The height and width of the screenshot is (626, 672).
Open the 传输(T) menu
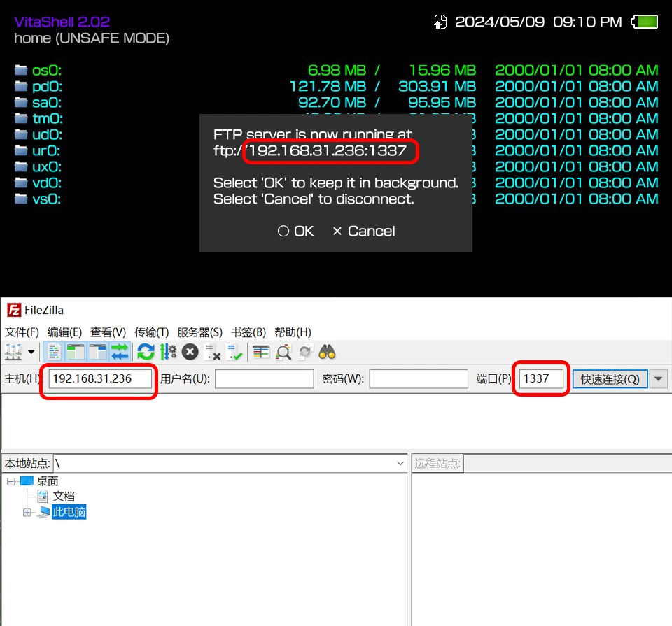(152, 332)
